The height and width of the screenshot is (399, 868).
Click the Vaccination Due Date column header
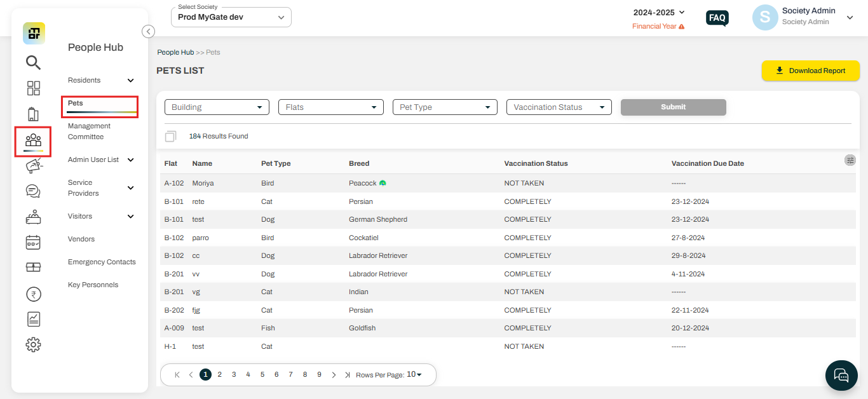708,163
